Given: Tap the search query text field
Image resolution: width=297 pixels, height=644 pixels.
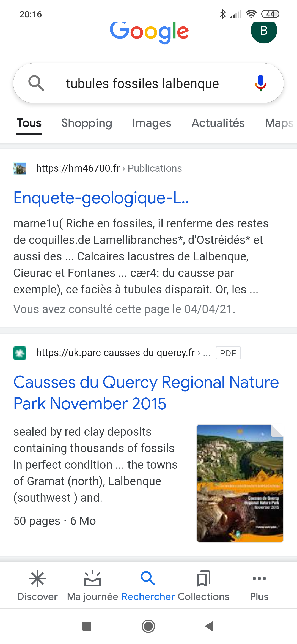Looking at the screenshot, I should pyautogui.click(x=142, y=84).
